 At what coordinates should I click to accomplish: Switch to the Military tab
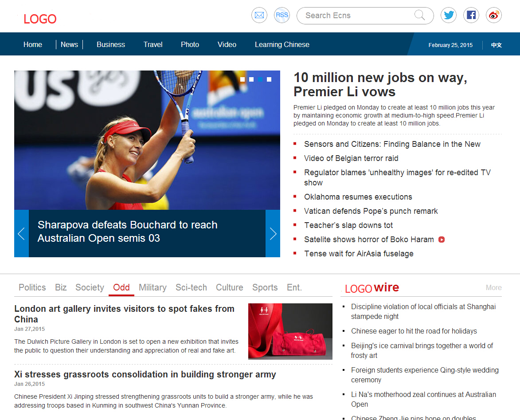(x=152, y=287)
